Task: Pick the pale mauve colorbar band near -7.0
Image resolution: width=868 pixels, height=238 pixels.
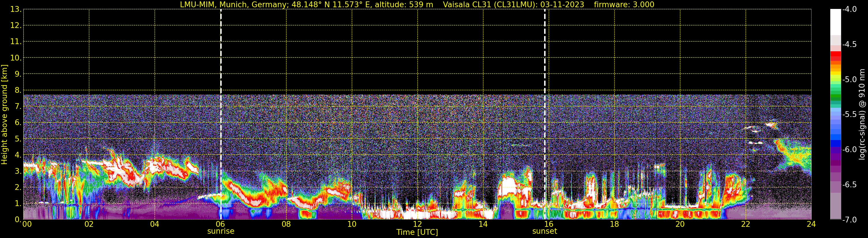Action: (835, 206)
